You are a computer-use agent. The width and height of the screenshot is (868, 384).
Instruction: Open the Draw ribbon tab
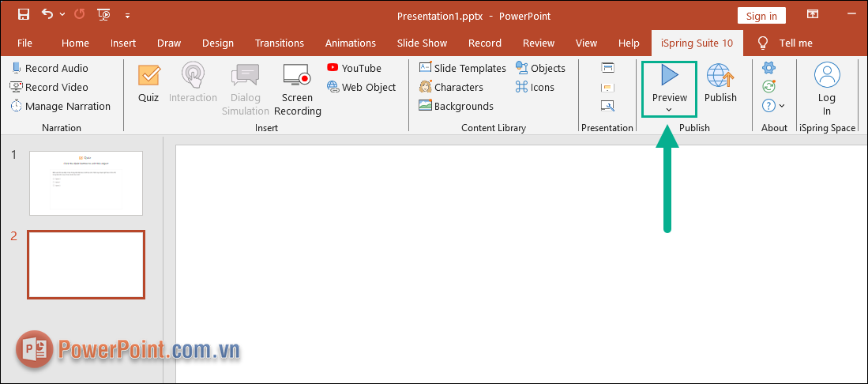click(169, 43)
